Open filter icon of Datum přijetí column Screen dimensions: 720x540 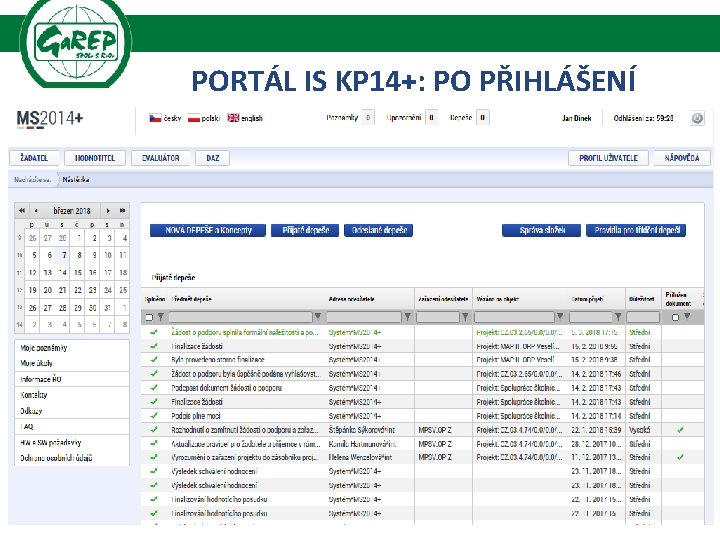pyautogui.click(x=618, y=316)
